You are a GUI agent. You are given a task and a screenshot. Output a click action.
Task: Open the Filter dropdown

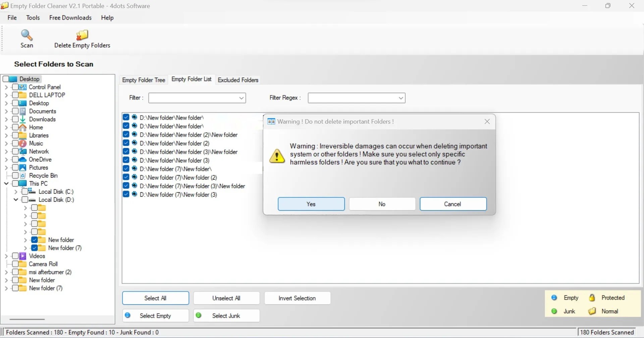241,98
